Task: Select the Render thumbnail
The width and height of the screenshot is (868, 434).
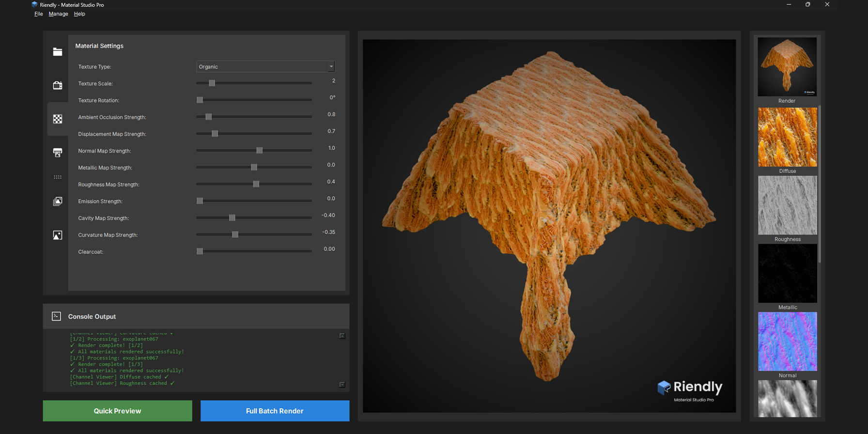Action: click(787, 67)
